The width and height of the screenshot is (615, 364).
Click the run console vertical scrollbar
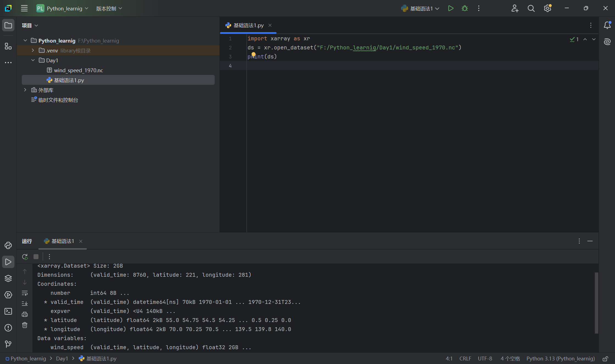(596, 302)
